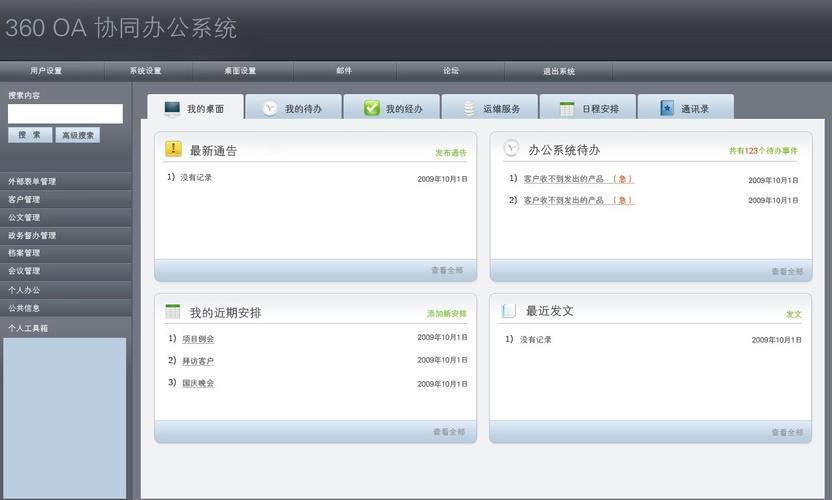This screenshot has height=500, width=832.
Task: Select 退出系统 from top menu
Action: (x=559, y=71)
